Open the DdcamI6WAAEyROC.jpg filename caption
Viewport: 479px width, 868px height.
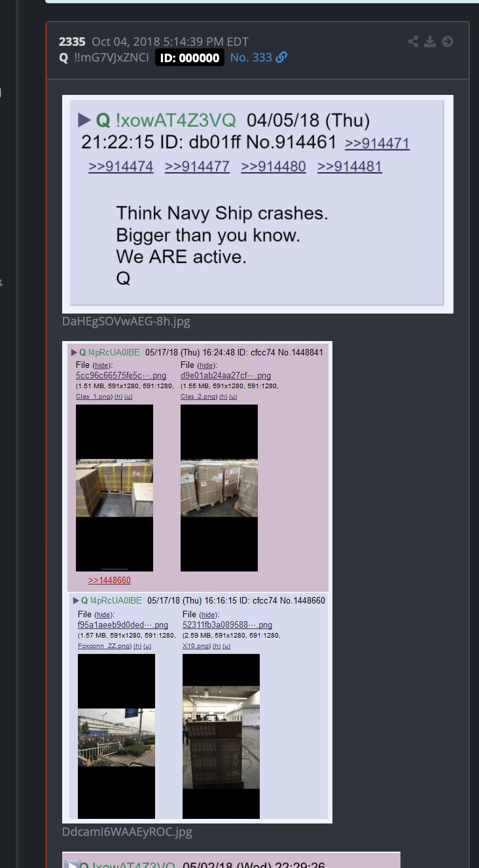point(127,832)
